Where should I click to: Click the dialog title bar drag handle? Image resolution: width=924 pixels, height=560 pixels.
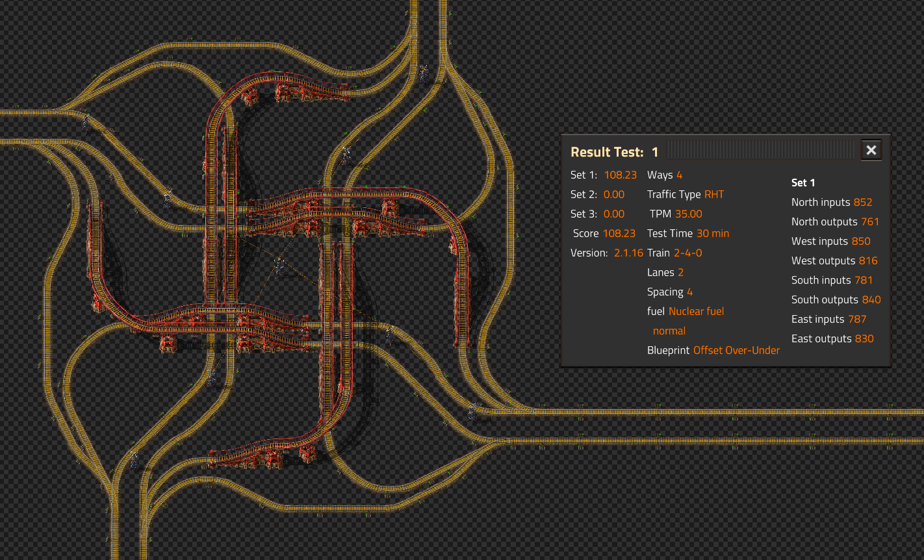click(762, 150)
